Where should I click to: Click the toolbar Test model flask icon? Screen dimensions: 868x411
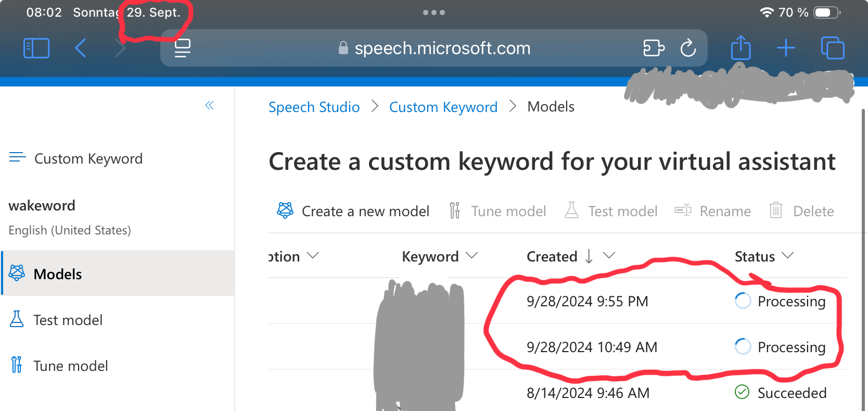click(572, 210)
